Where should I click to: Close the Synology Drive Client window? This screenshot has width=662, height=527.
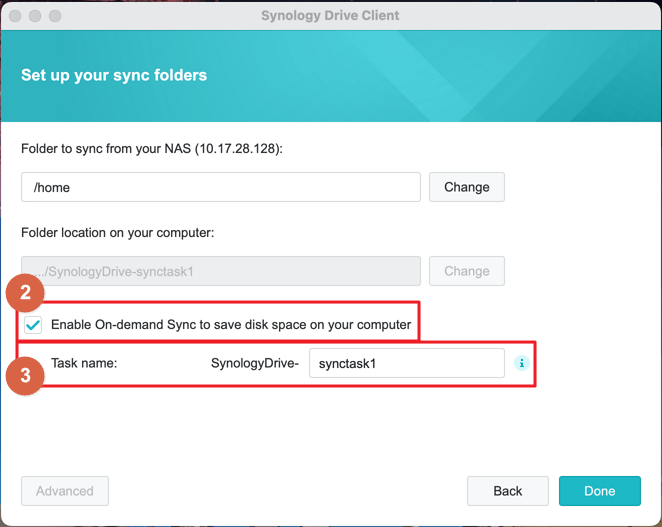coord(17,16)
